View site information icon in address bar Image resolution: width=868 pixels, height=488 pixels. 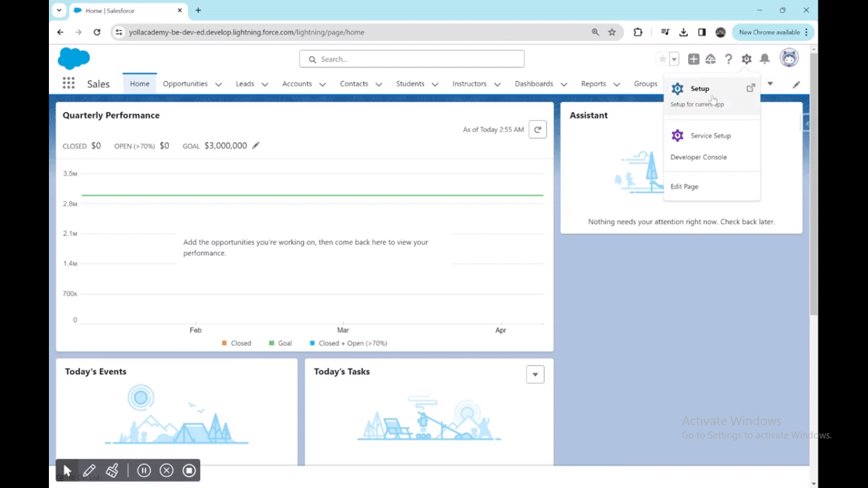[x=118, y=32]
